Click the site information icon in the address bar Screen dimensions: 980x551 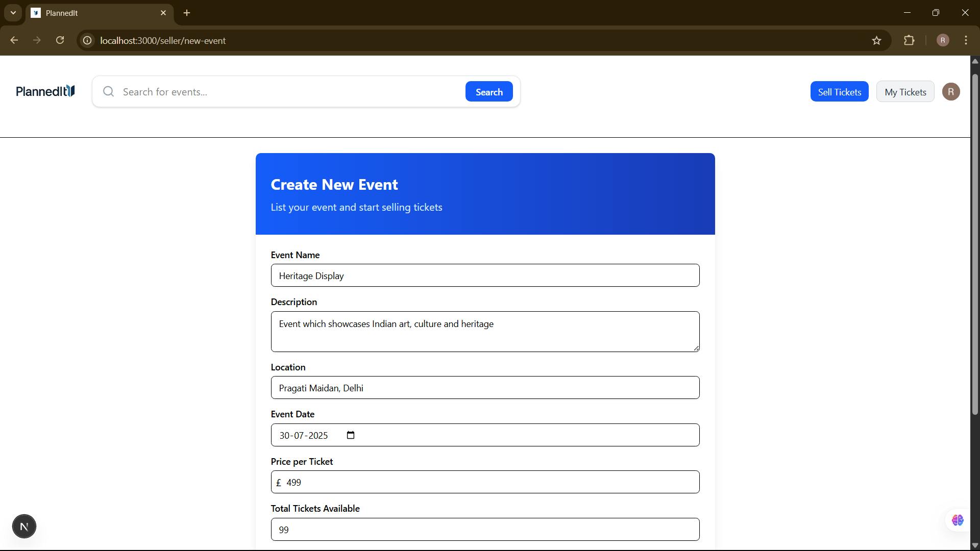click(87, 40)
